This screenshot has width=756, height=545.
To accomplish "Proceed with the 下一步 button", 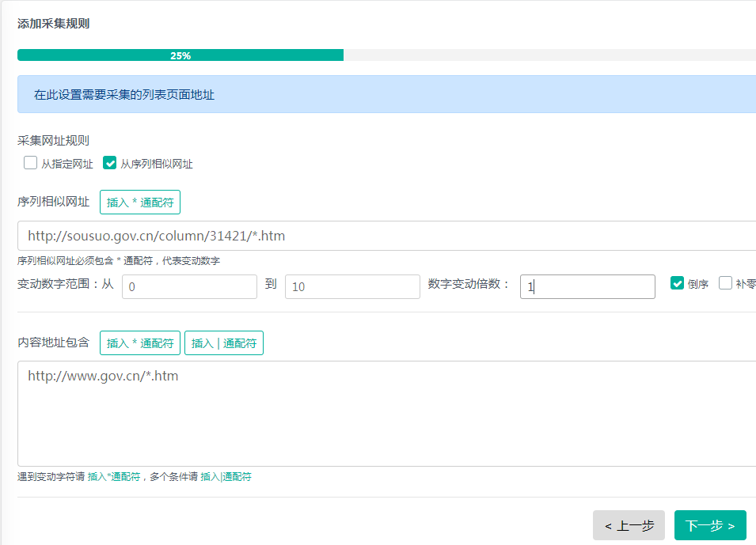I will [710, 525].
